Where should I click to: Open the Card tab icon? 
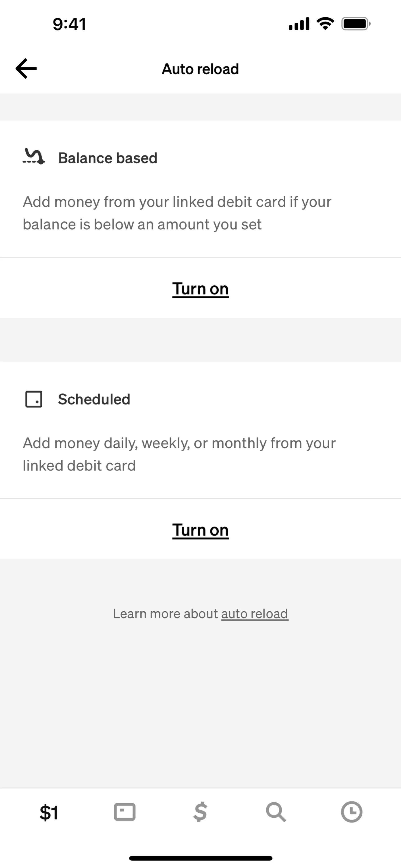tap(124, 812)
